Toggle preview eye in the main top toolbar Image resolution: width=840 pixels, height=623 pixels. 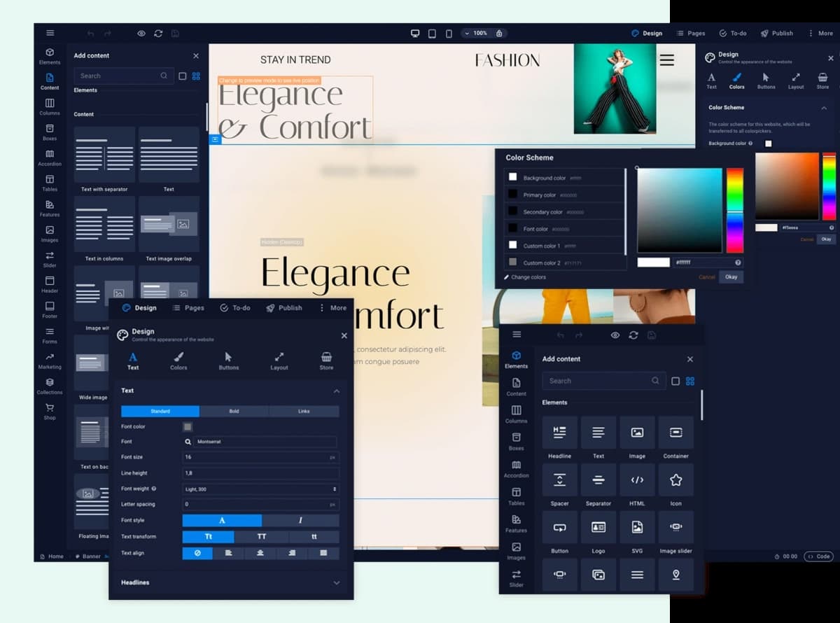pyautogui.click(x=141, y=33)
